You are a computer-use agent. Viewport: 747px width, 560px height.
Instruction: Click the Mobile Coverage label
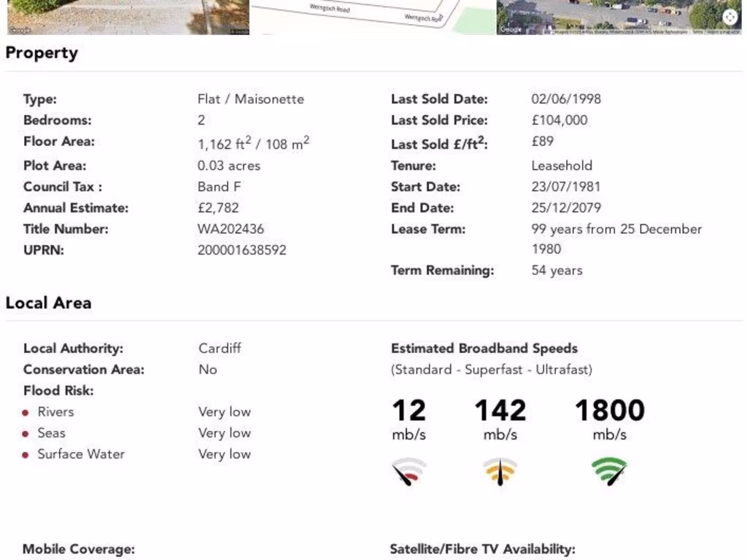(79, 549)
